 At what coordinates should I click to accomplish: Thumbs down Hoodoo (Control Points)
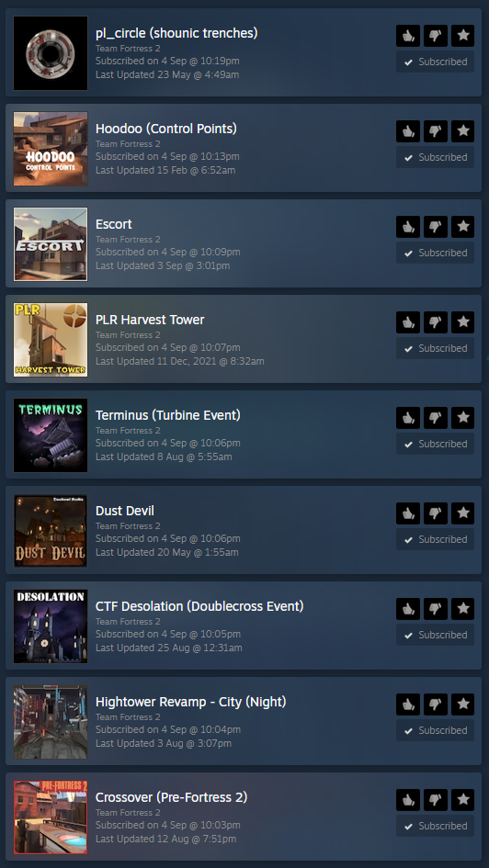tap(436, 131)
